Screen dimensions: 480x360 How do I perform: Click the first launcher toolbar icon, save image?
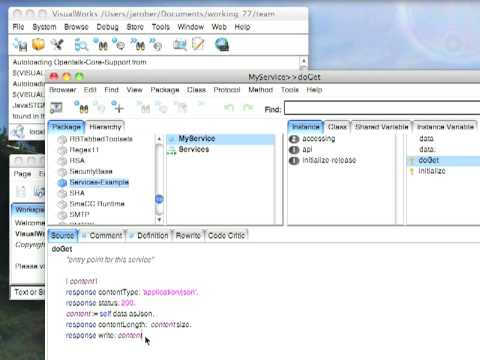pyautogui.click(x=20, y=45)
